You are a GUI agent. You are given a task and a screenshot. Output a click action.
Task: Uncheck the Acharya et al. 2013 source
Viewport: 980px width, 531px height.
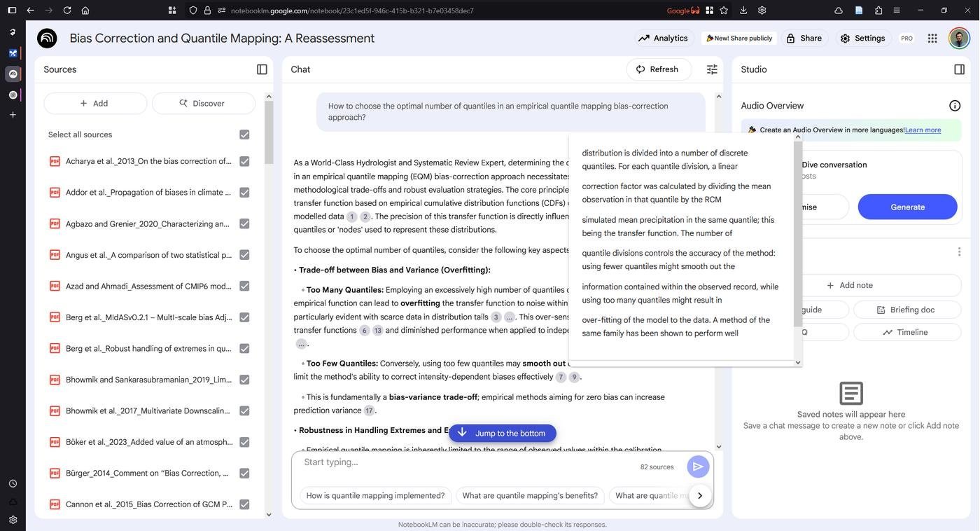[x=244, y=161]
